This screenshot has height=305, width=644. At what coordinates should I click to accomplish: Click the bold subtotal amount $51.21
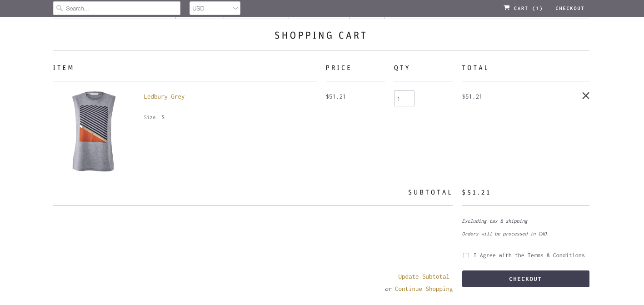(x=476, y=192)
